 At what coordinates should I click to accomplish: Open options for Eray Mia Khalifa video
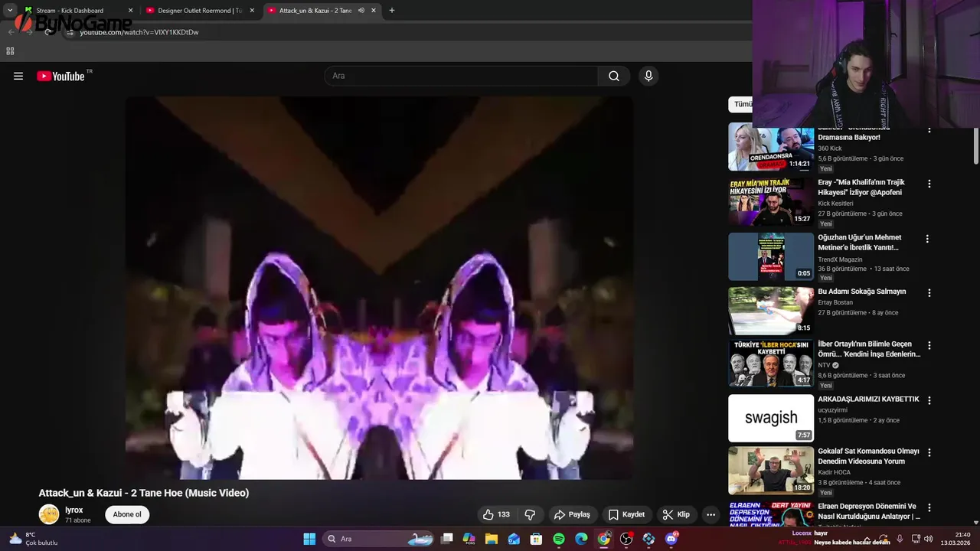(x=929, y=184)
